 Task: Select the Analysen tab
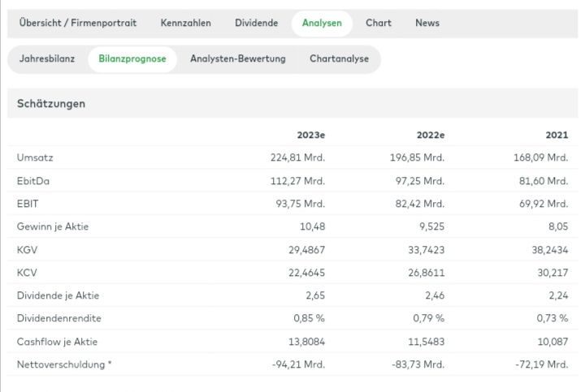tap(322, 23)
